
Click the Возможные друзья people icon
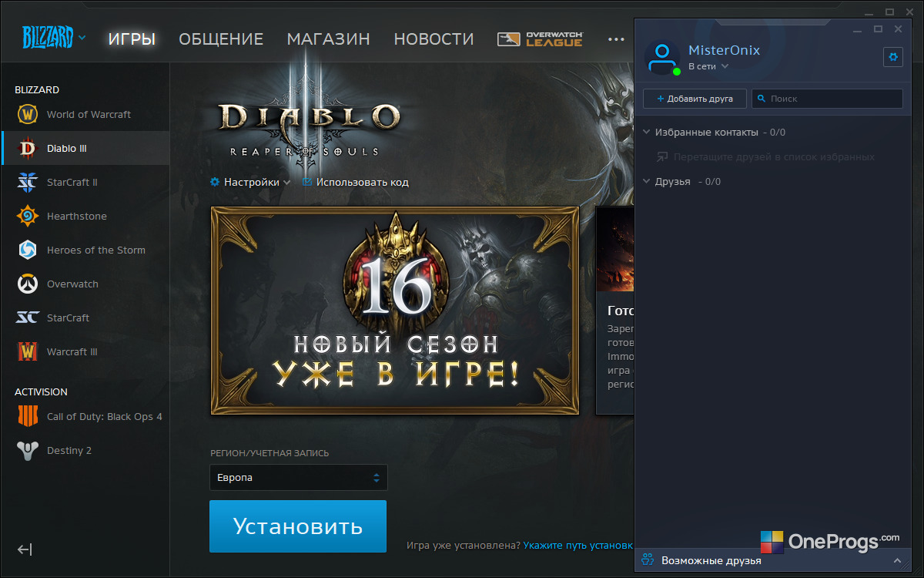point(648,560)
